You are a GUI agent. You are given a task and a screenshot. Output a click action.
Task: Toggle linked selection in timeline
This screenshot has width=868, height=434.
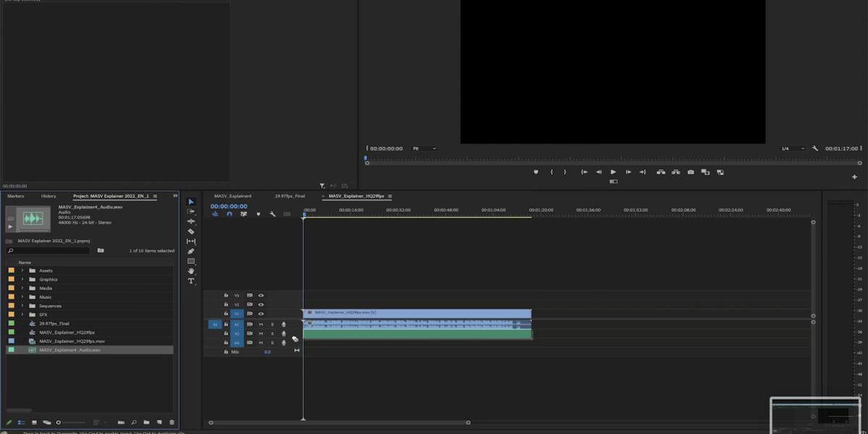(x=244, y=214)
